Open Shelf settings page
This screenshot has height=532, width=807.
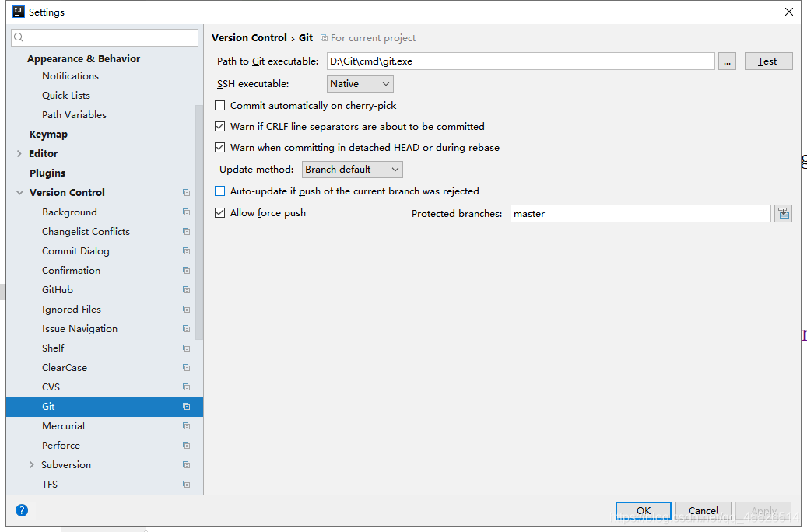pyautogui.click(x=53, y=348)
